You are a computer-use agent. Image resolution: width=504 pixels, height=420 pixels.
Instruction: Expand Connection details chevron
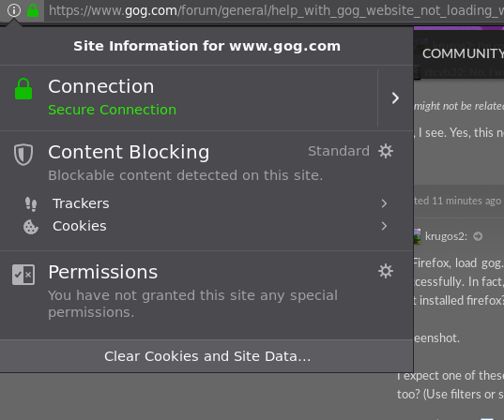click(x=395, y=97)
